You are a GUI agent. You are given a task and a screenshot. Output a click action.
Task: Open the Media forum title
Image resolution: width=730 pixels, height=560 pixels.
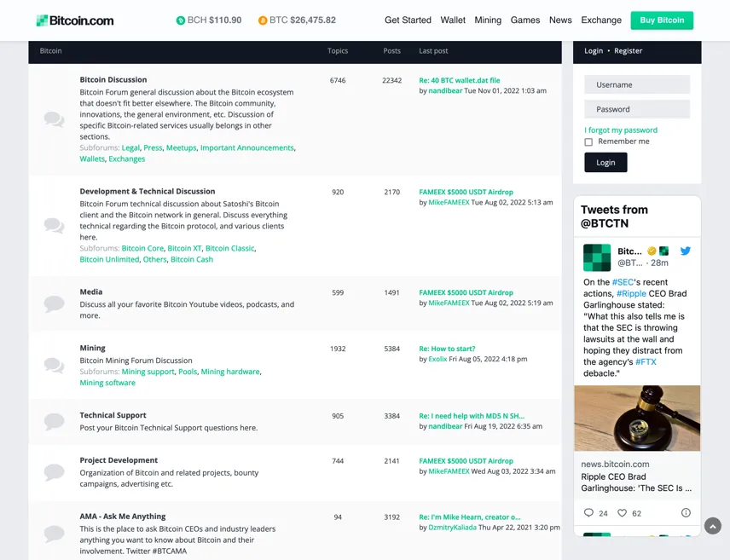pyautogui.click(x=90, y=292)
